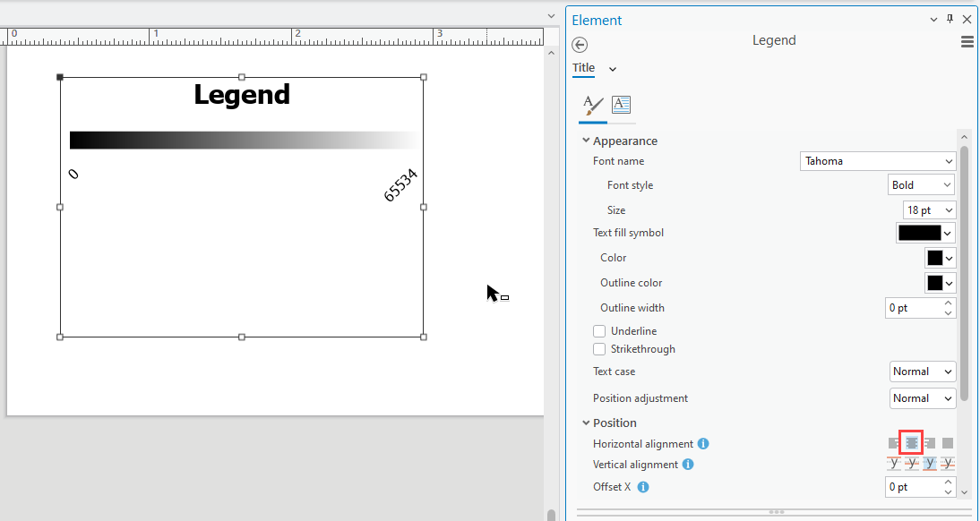Screen dimensions: 980x521
Task: Enable the Underline option
Action: click(x=598, y=330)
